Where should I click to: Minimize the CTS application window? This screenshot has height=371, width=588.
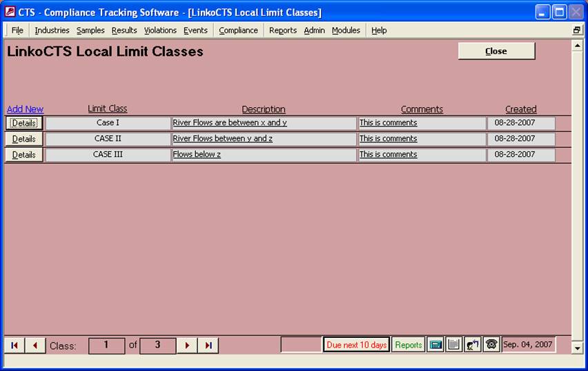point(542,12)
